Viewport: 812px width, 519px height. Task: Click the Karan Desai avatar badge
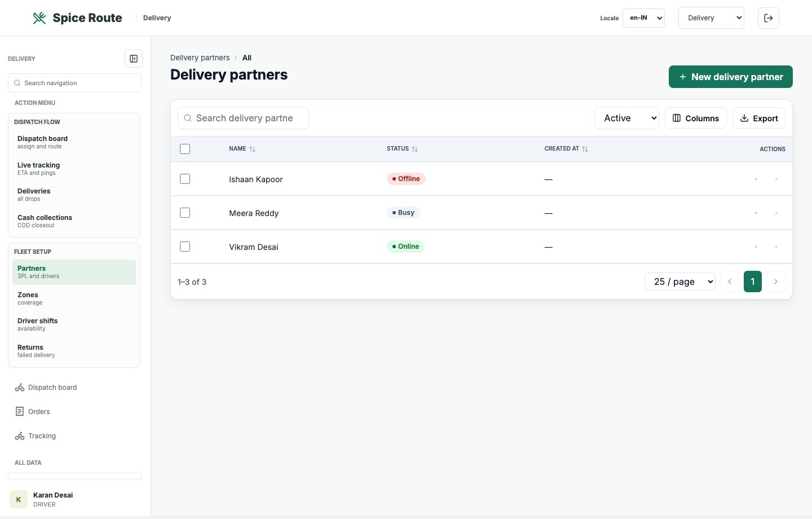pos(19,499)
